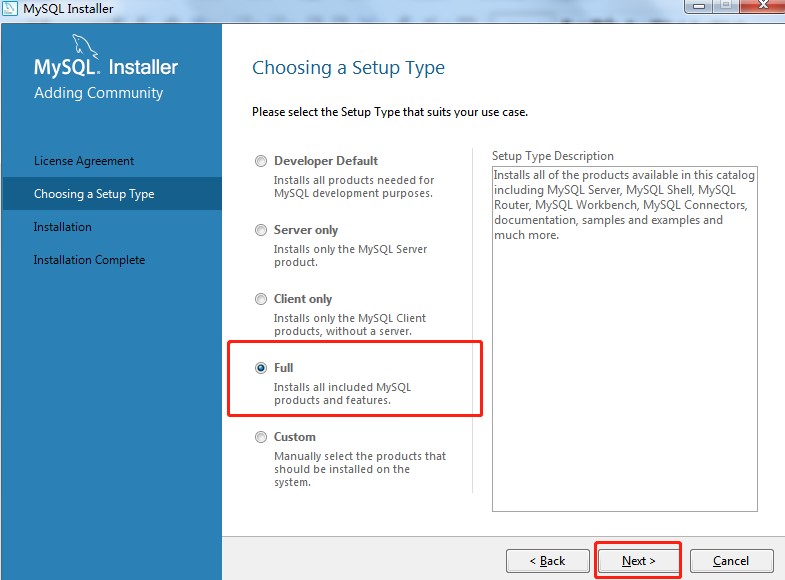Close the MySQL Installer window
The image size is (785, 580).
(762, 6)
